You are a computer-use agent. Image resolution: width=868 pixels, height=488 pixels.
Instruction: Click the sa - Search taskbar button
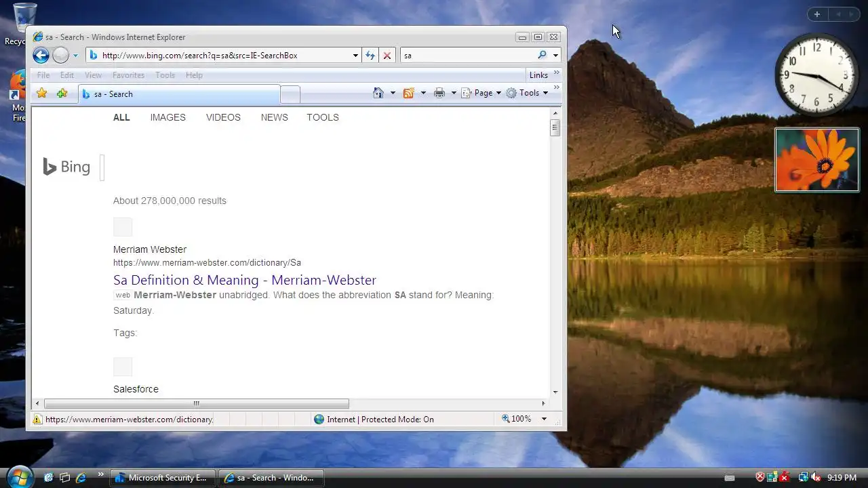271,478
